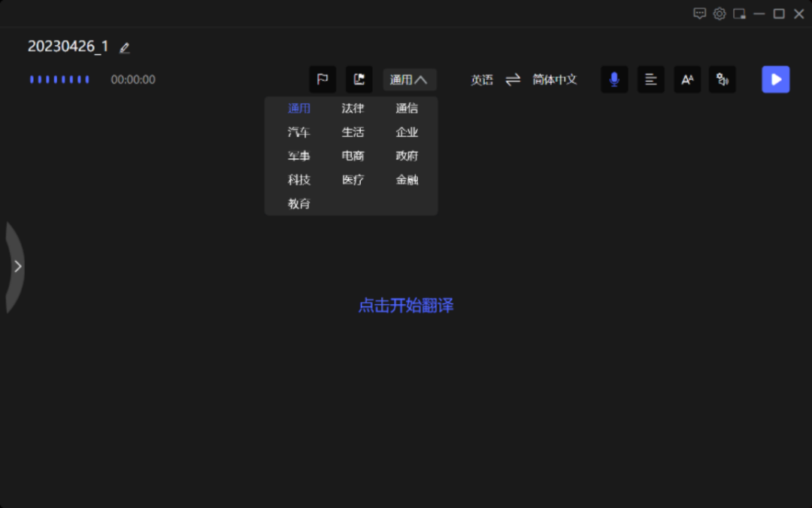Click the transcript lines icon

650,79
